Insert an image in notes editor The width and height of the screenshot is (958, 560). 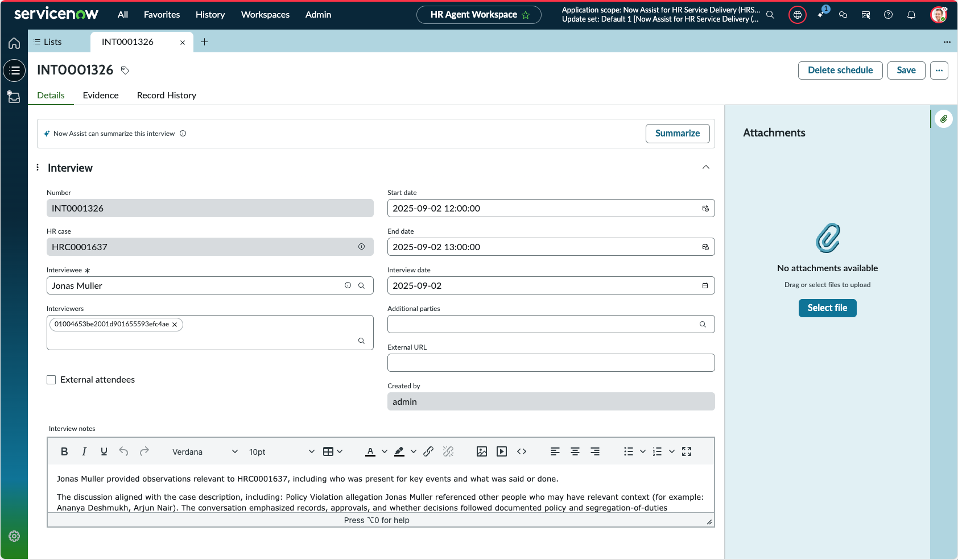(x=482, y=451)
